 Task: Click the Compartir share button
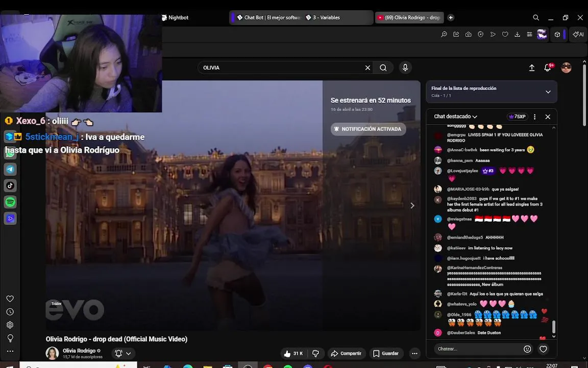(x=347, y=353)
